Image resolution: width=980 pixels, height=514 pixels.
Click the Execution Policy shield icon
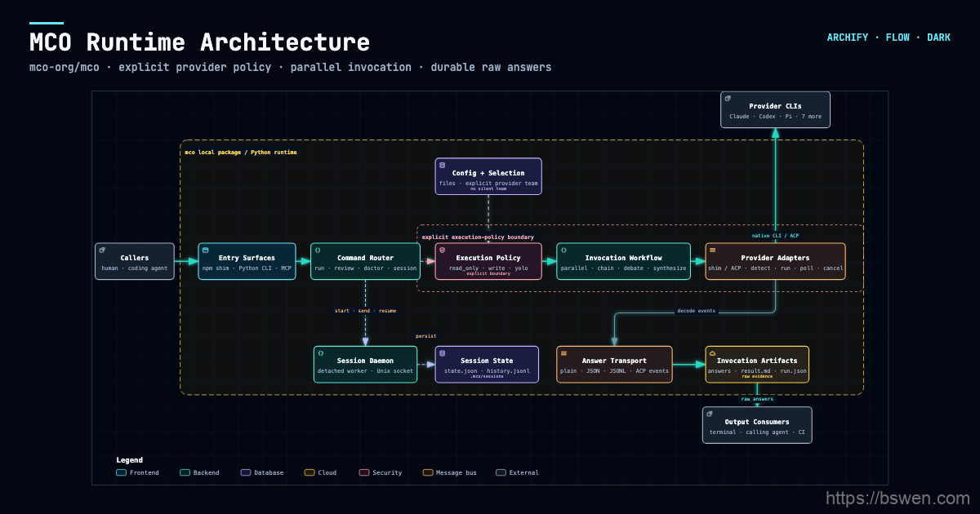click(x=442, y=250)
